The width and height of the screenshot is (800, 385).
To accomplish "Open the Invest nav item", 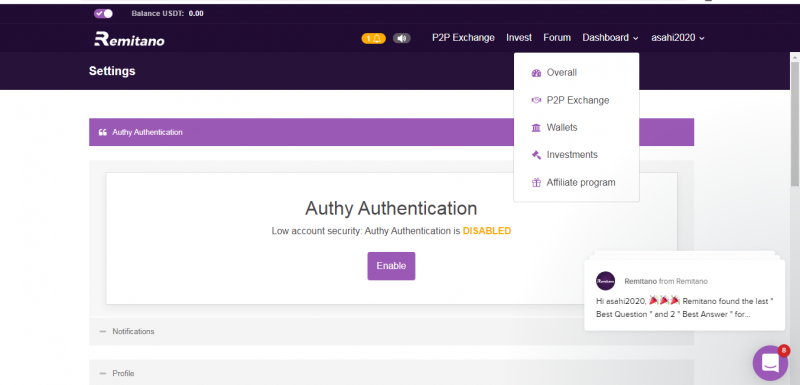I will point(519,38).
